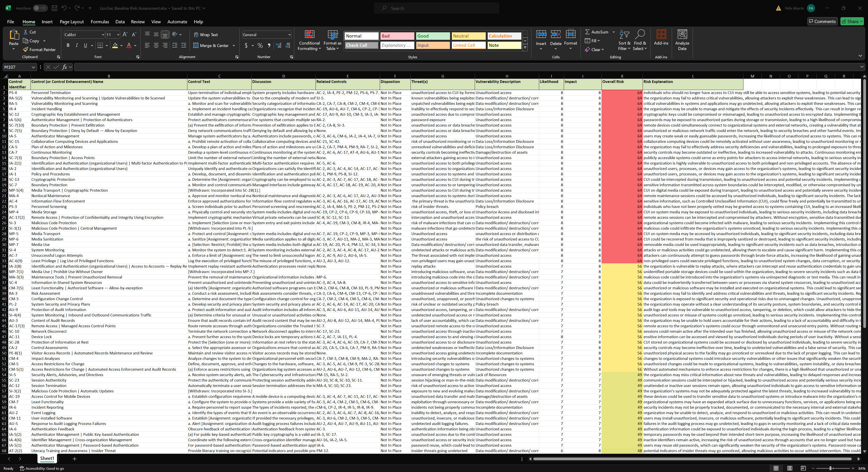
Task: Apply Bold formatting
Action: (x=68, y=45)
